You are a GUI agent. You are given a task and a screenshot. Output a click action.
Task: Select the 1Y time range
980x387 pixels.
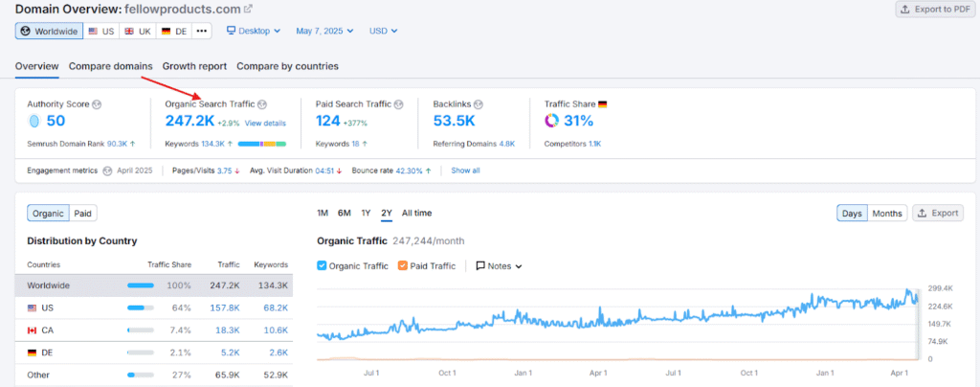tap(366, 214)
